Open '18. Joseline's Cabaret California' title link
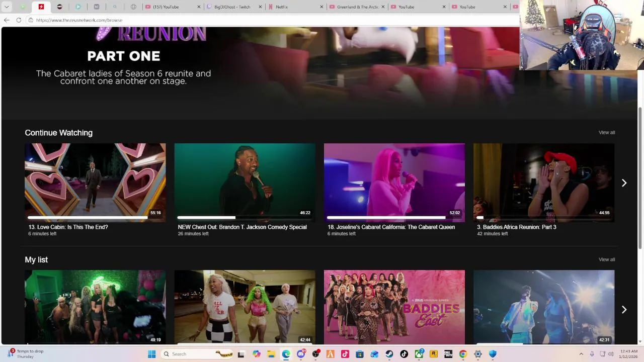The height and width of the screenshot is (362, 644). tap(391, 227)
